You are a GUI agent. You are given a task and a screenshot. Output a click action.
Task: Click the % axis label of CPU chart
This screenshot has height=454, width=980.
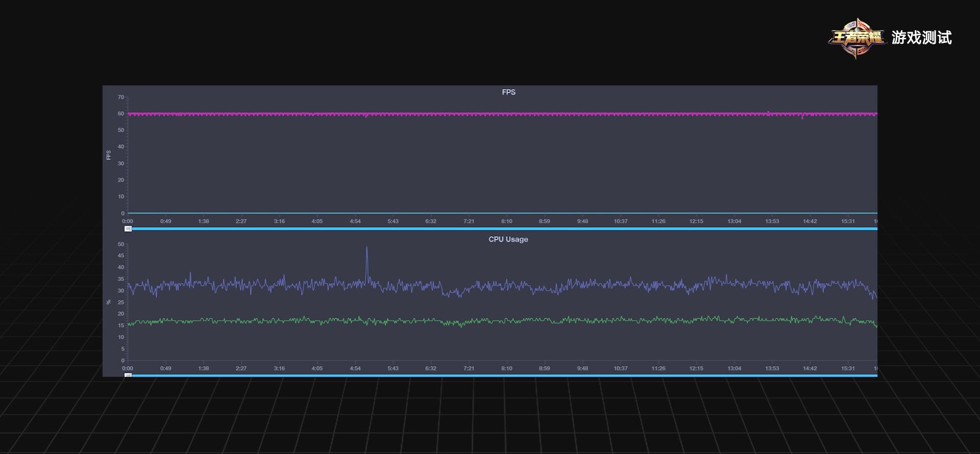pos(108,302)
